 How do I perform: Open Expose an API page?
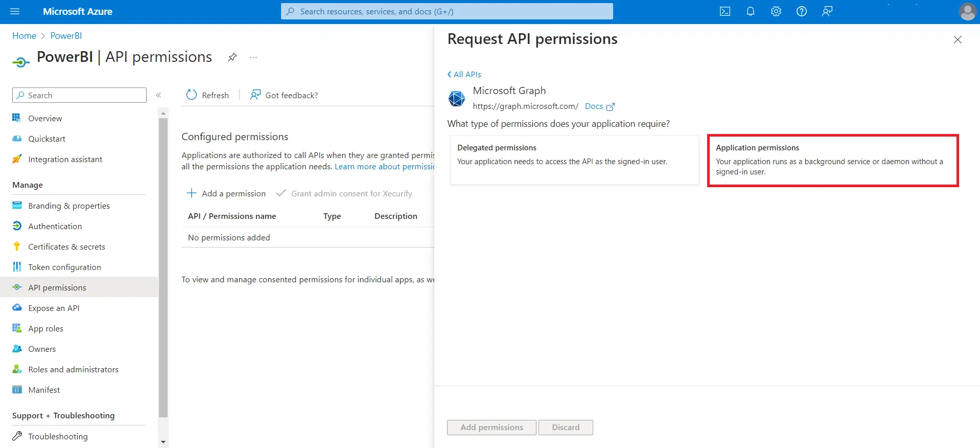[x=54, y=308]
